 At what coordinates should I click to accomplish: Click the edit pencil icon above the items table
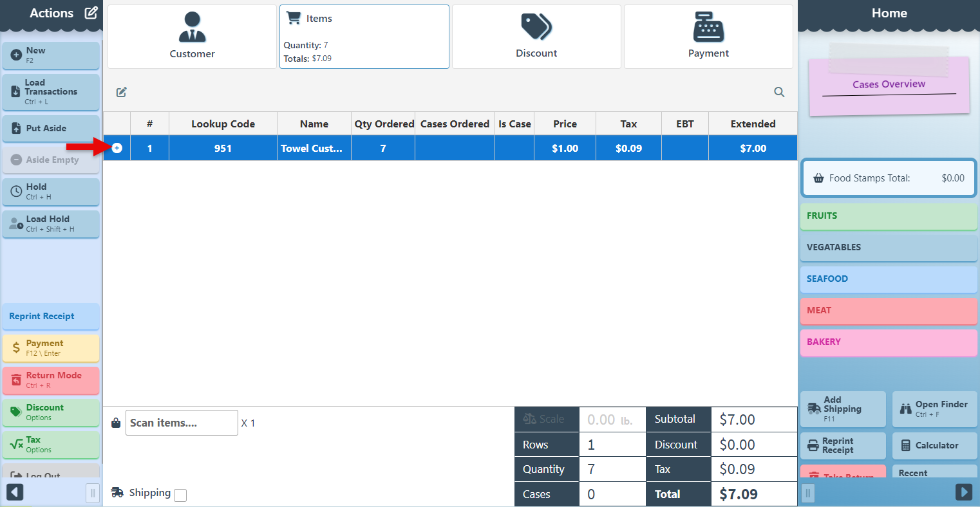(121, 92)
